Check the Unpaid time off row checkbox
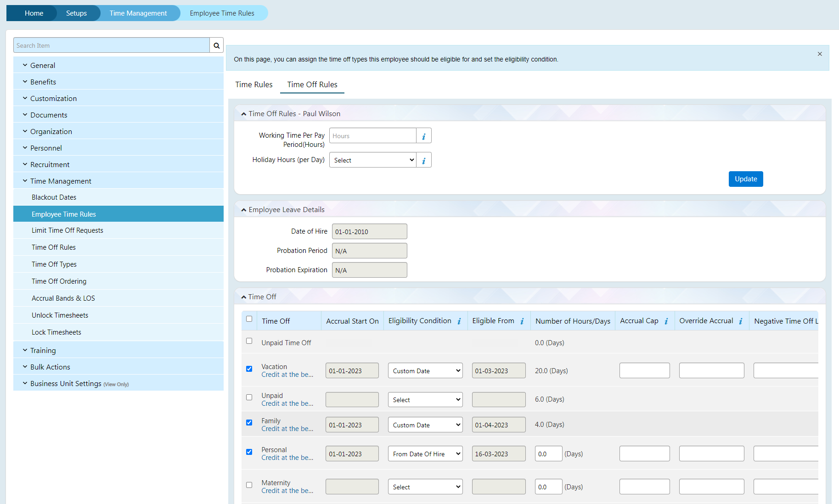The image size is (839, 504). coord(249,341)
